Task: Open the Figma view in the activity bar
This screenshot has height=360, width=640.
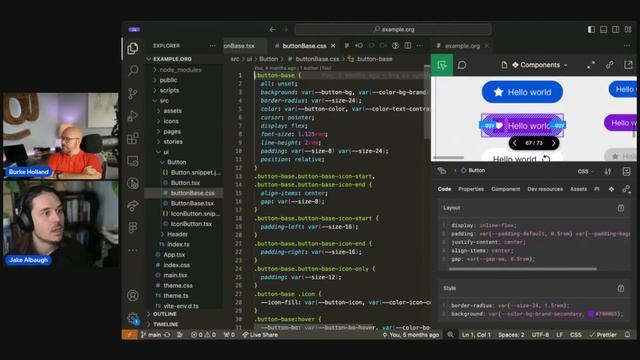Action: (x=133, y=228)
